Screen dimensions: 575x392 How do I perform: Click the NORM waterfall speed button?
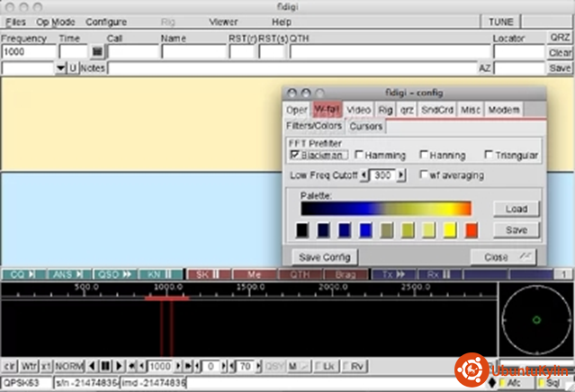tap(69, 366)
